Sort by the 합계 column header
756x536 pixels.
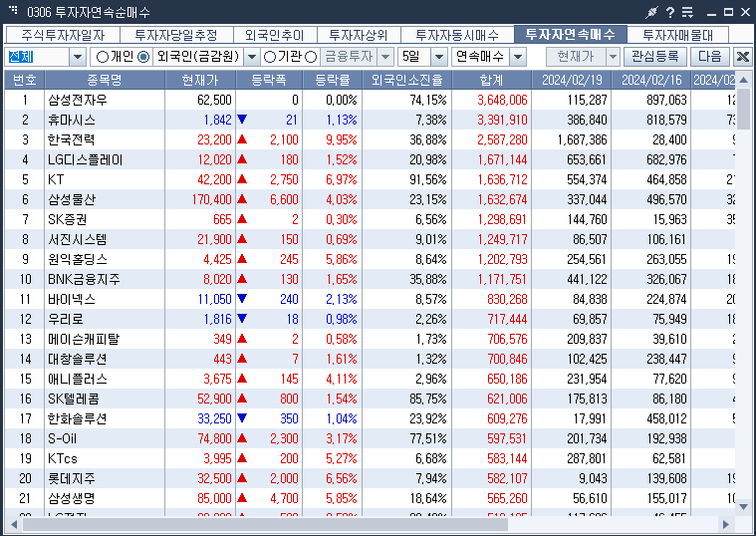coord(492,80)
